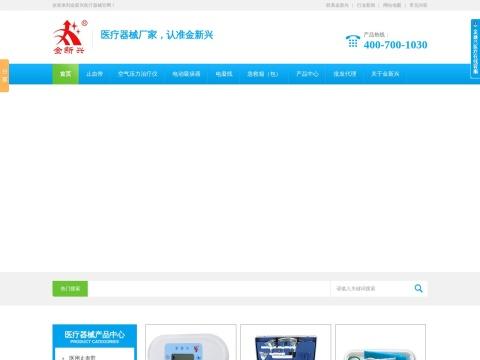This screenshot has height=360, width=480.
Task: Open the 关于金新兴 menu item
Action: coord(385,74)
